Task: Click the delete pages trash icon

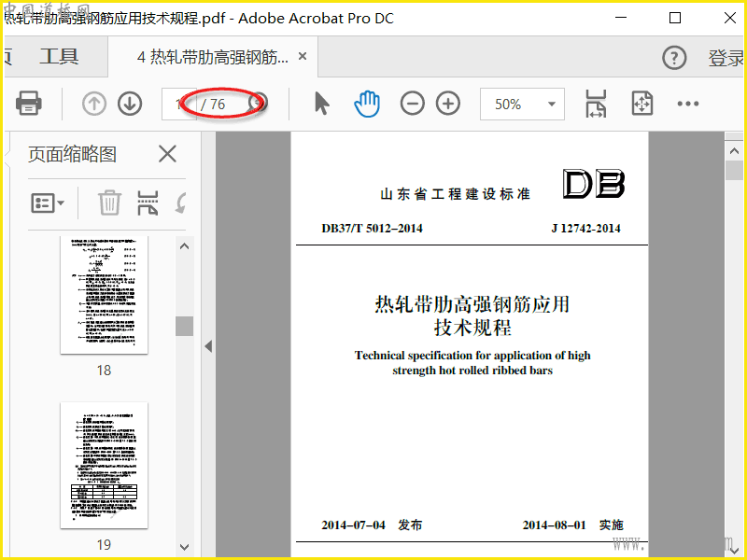Action: click(x=109, y=203)
